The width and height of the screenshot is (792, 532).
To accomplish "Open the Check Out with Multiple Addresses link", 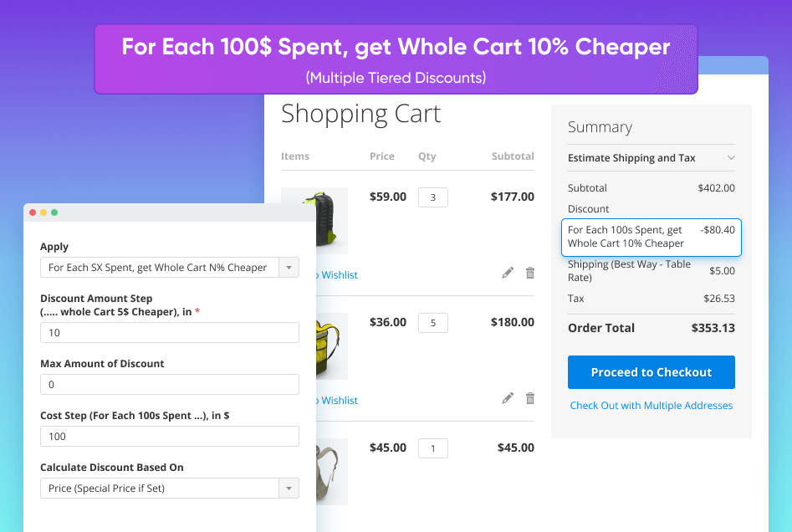I will coord(651,406).
